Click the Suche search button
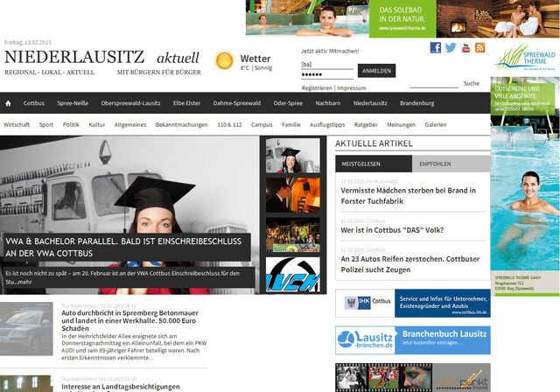This screenshot has height=392, width=560. click(x=472, y=83)
